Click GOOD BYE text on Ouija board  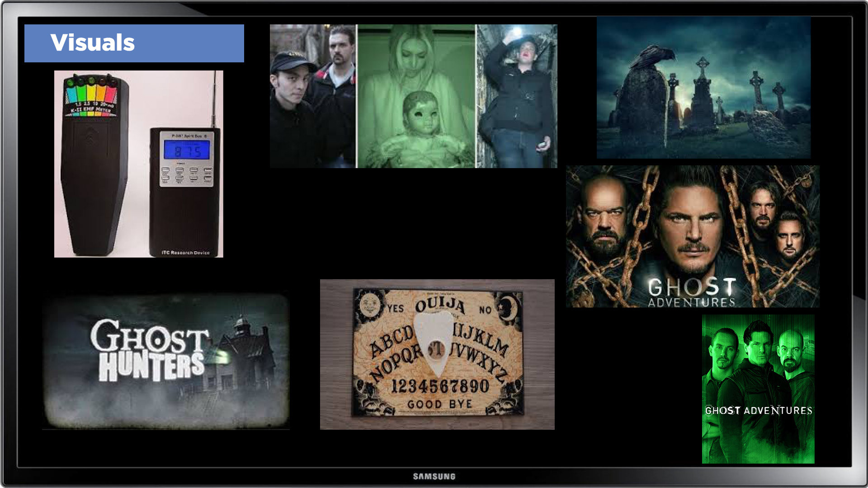(439, 404)
